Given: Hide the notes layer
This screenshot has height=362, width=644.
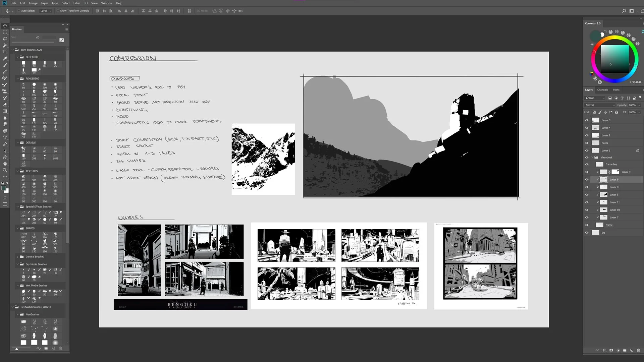Looking at the screenshot, I should tap(587, 143).
